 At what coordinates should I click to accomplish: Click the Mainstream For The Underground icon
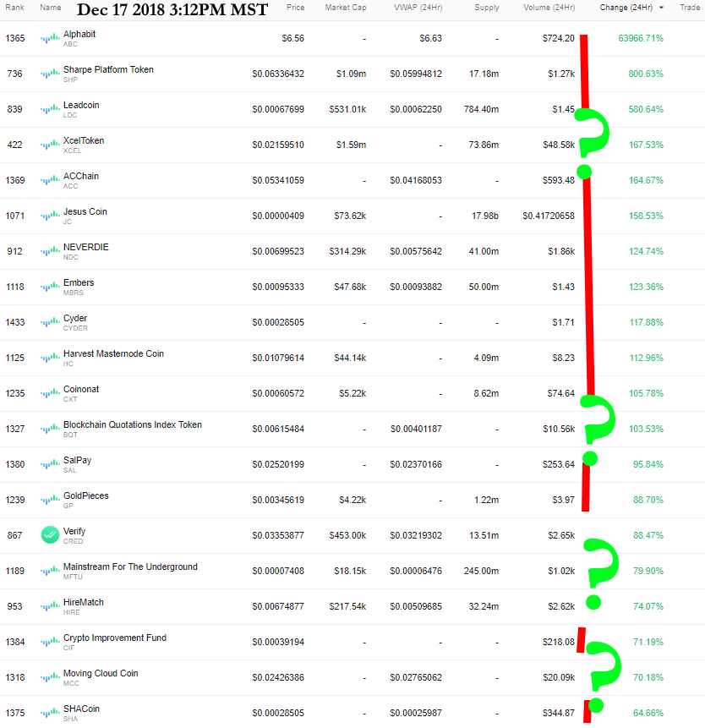50,571
